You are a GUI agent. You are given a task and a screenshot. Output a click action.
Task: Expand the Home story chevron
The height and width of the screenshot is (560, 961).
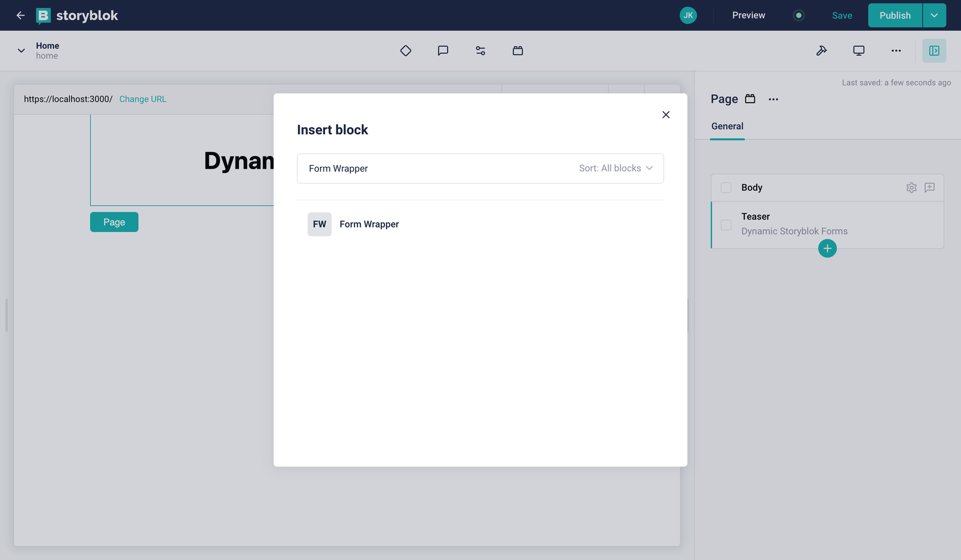(x=21, y=51)
